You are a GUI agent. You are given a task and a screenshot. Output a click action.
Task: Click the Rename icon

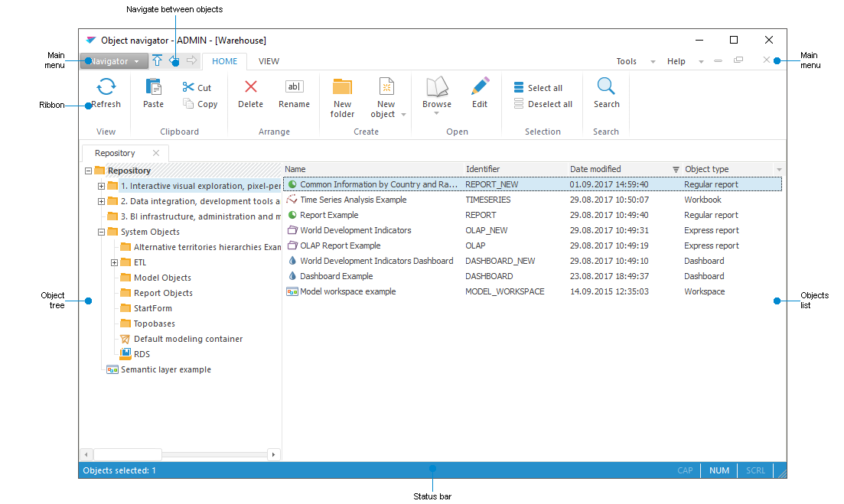click(x=294, y=87)
